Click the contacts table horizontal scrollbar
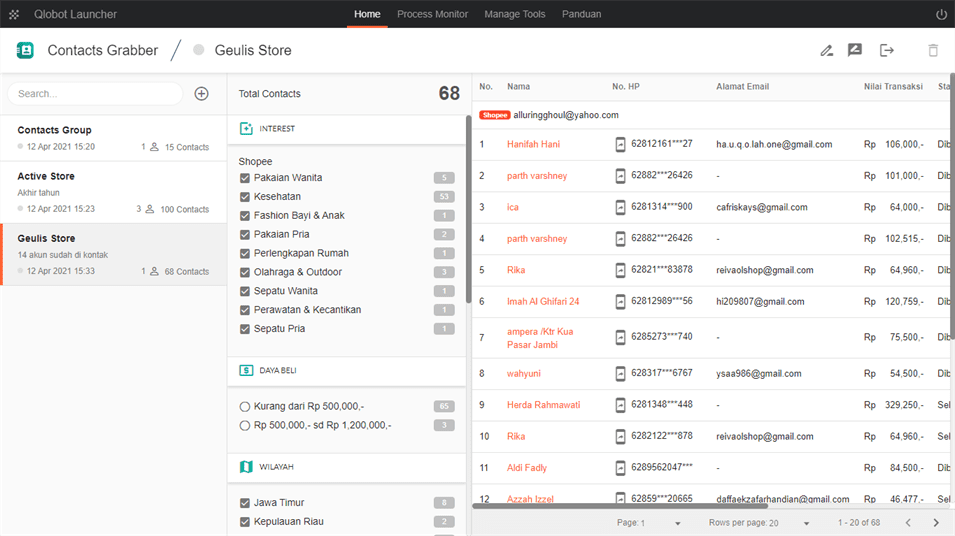Viewport: 955px width, 536px height. [x=620, y=505]
